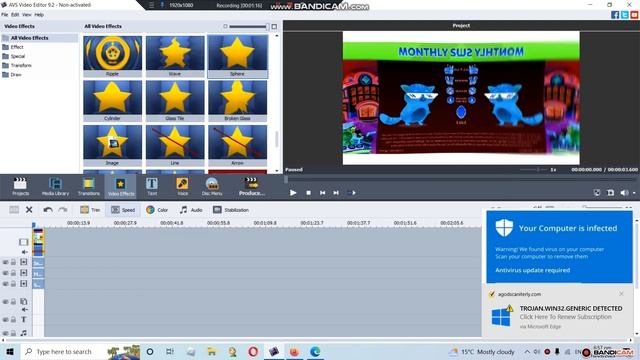640x360 pixels.
Task: Open the Text section
Action: (152, 187)
